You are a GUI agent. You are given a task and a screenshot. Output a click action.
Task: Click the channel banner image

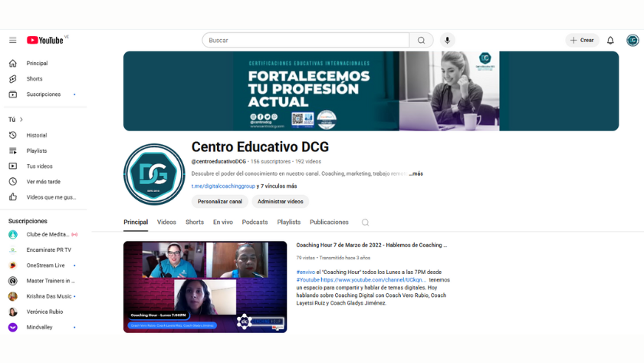pyautogui.click(x=371, y=91)
